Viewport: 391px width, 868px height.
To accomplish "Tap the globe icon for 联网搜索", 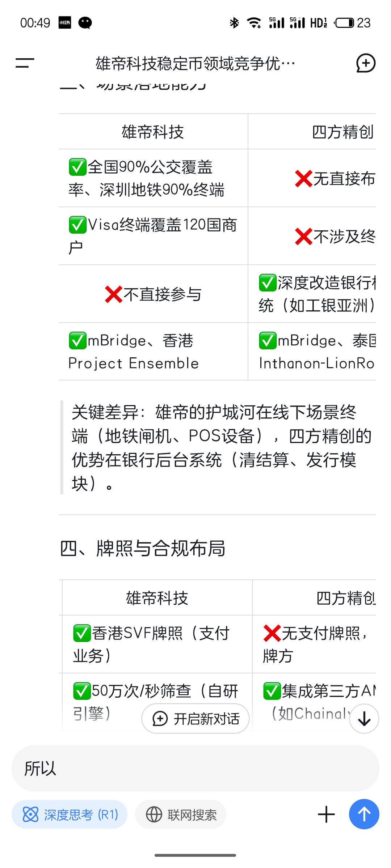I will click(x=154, y=815).
